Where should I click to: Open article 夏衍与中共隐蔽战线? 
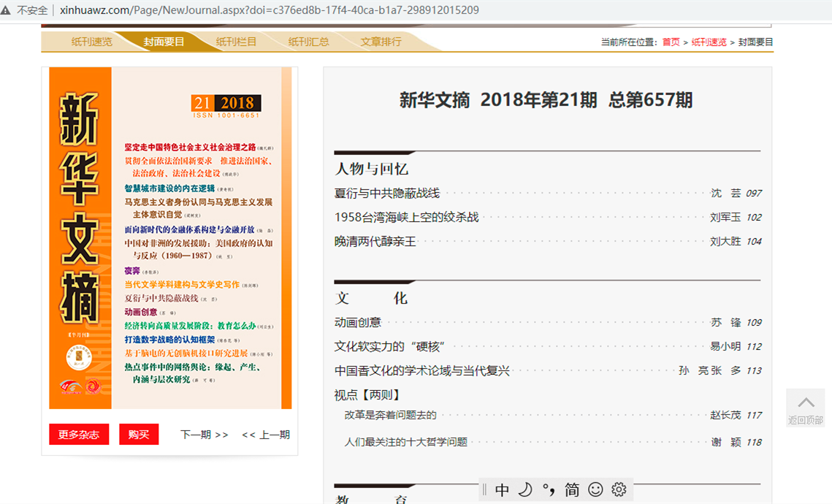tap(387, 193)
